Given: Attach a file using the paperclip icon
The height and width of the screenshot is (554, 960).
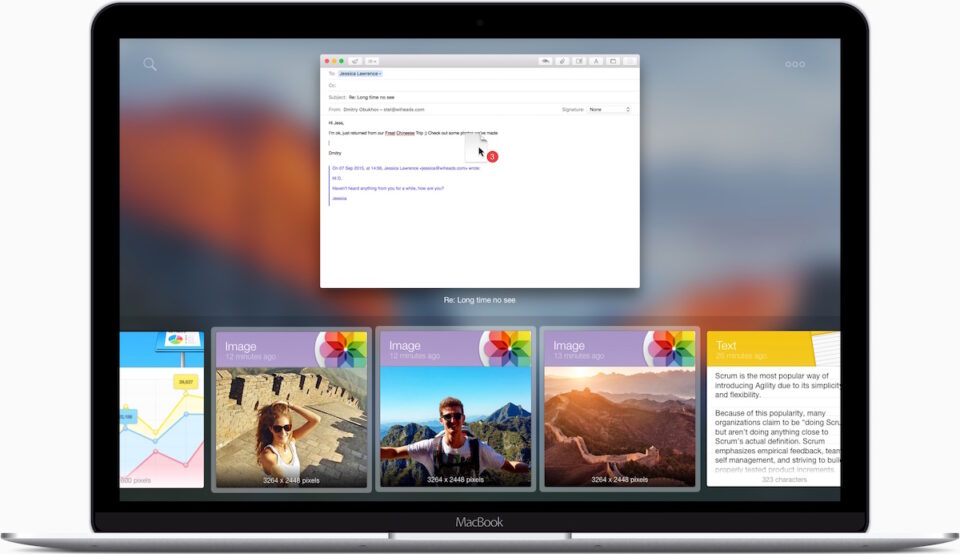Looking at the screenshot, I should click(562, 61).
